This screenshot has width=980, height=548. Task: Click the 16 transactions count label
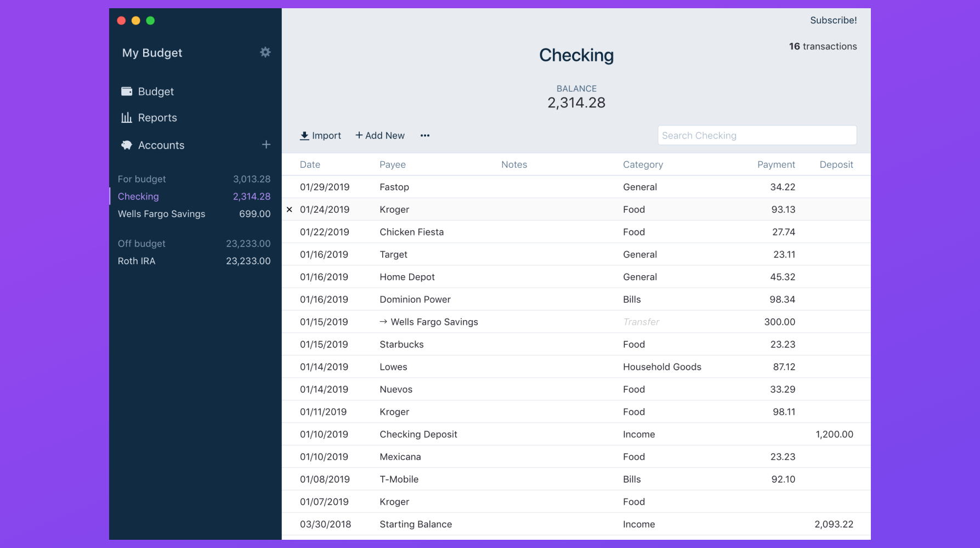[x=823, y=47]
